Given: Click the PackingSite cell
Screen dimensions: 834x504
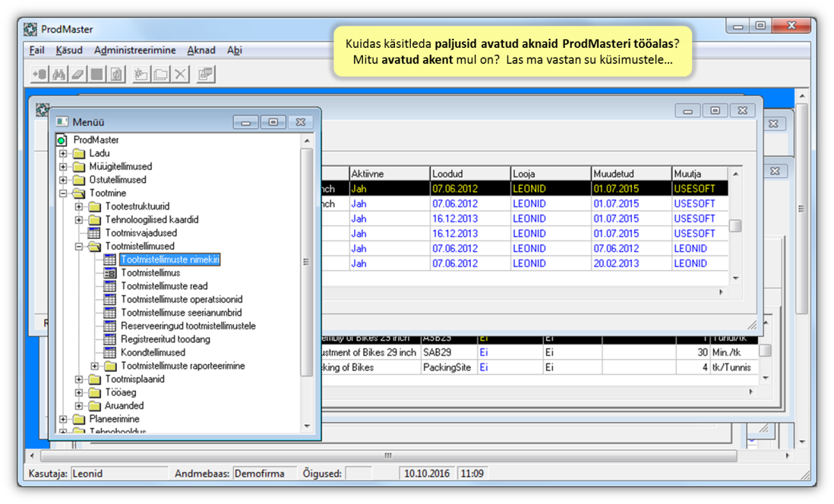Looking at the screenshot, I should [x=449, y=367].
